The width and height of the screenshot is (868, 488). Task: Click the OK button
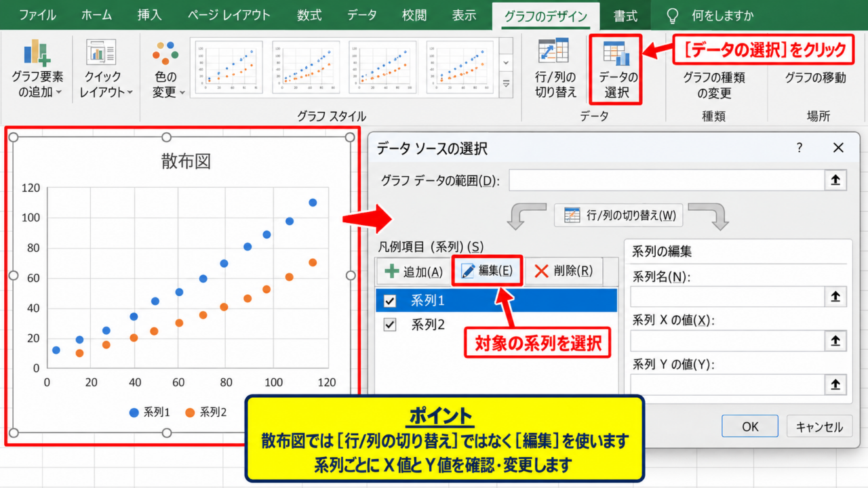coord(750,426)
